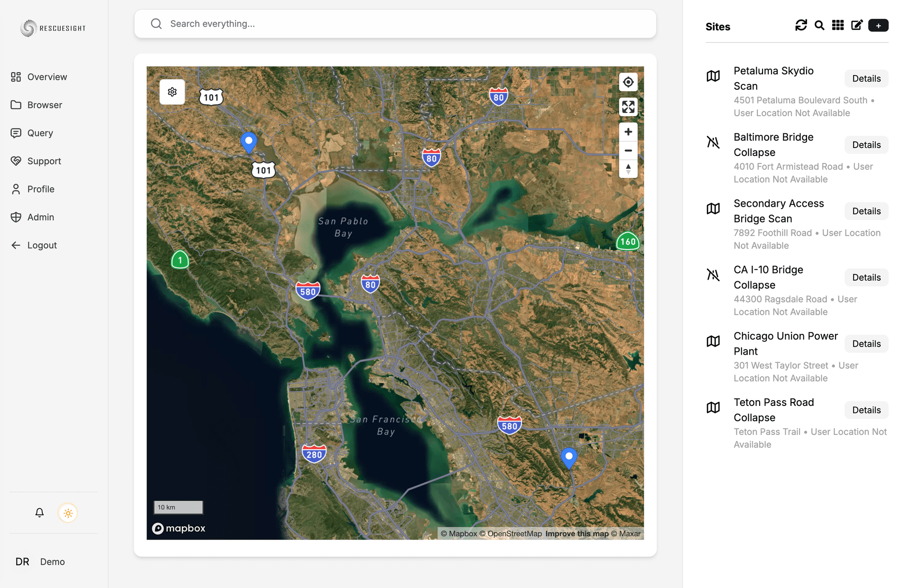Open Details for CA I-10 Bridge Collapse
The width and height of the screenshot is (911, 588).
866,277
